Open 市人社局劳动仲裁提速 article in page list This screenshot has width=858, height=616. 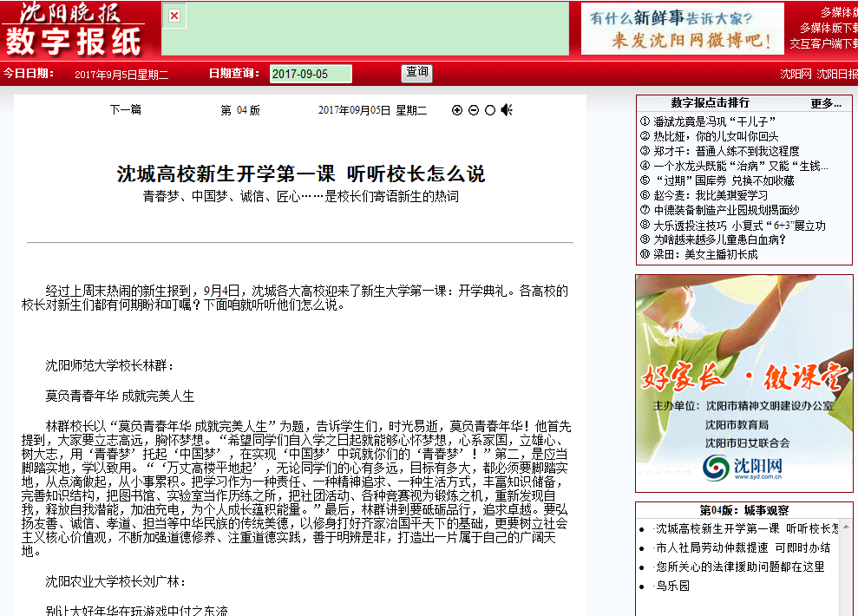click(x=743, y=547)
